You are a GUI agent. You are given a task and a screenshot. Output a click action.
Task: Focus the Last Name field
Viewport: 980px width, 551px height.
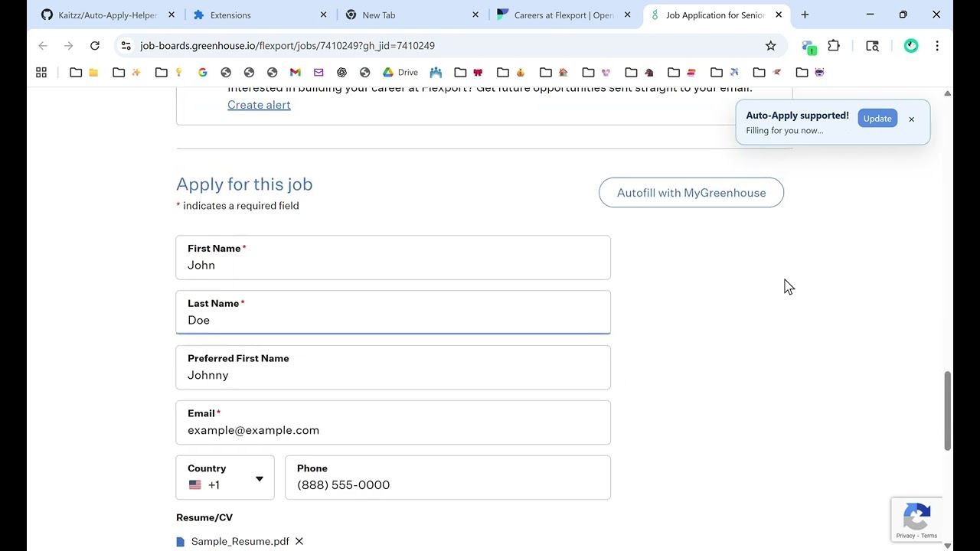click(x=393, y=312)
